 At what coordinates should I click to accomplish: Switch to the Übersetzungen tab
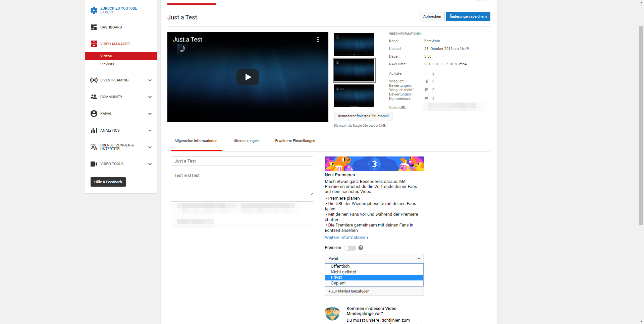point(246,141)
